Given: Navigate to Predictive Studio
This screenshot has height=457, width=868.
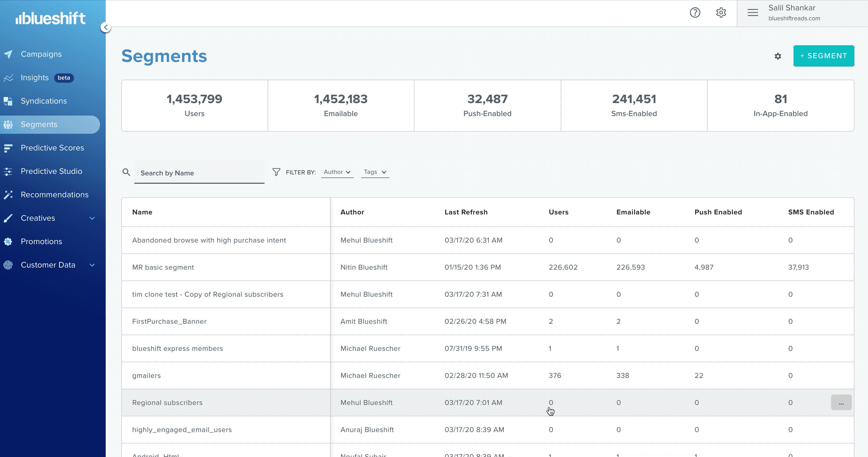Looking at the screenshot, I should [51, 172].
